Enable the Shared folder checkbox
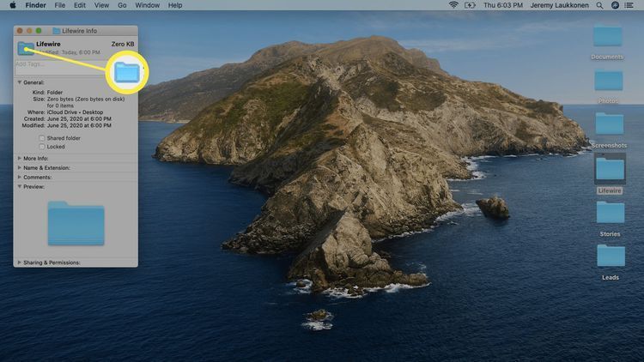Screen dimensions: 644x362 42,137
